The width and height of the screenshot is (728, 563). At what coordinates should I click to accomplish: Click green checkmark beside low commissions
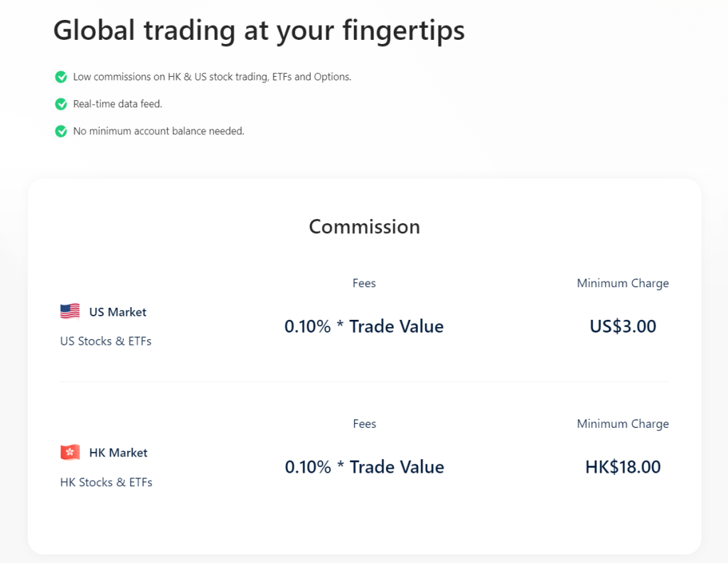(61, 77)
